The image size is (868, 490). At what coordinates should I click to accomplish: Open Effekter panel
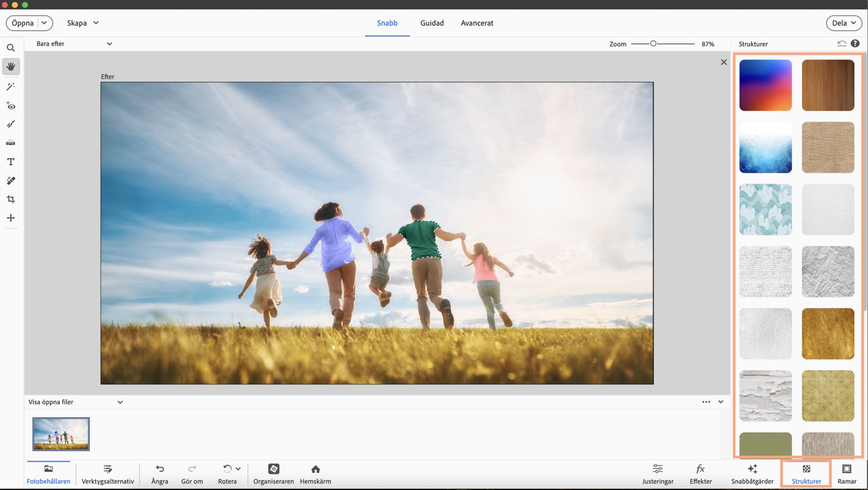click(701, 474)
